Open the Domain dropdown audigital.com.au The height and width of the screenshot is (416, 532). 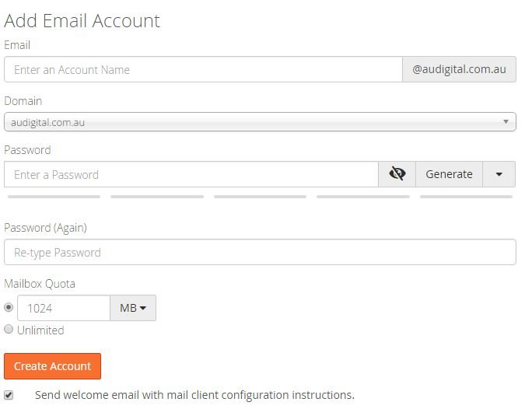[260, 122]
